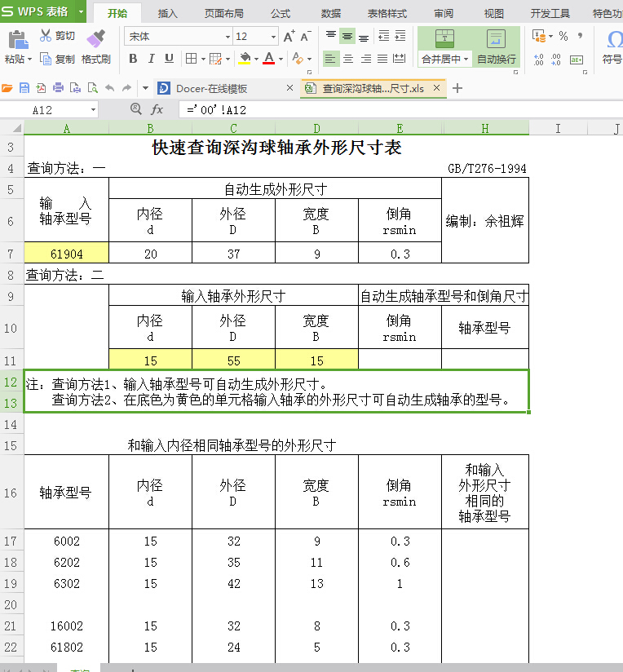The width and height of the screenshot is (623, 672).
Task: Select yellow cell containing 61904
Action: click(x=66, y=254)
